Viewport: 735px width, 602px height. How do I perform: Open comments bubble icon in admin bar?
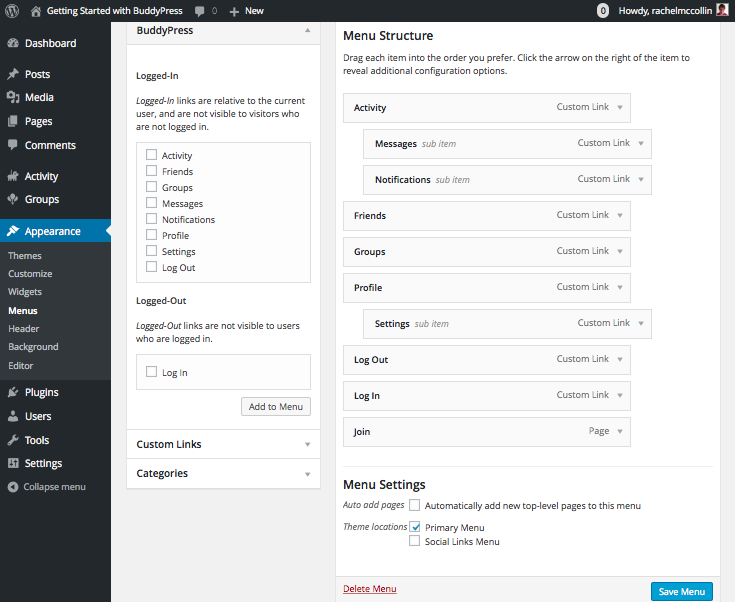tap(200, 11)
